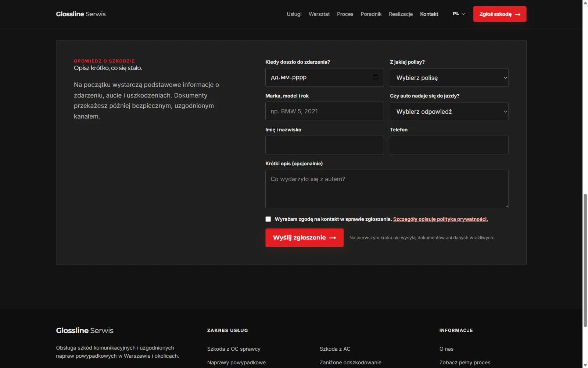
Task: Click the 'Marka, model i rok' field
Action: point(325,111)
